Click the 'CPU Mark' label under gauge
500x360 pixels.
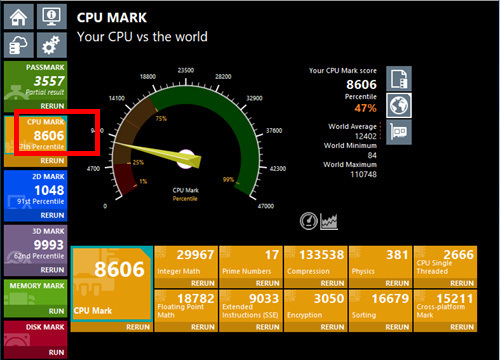(185, 190)
